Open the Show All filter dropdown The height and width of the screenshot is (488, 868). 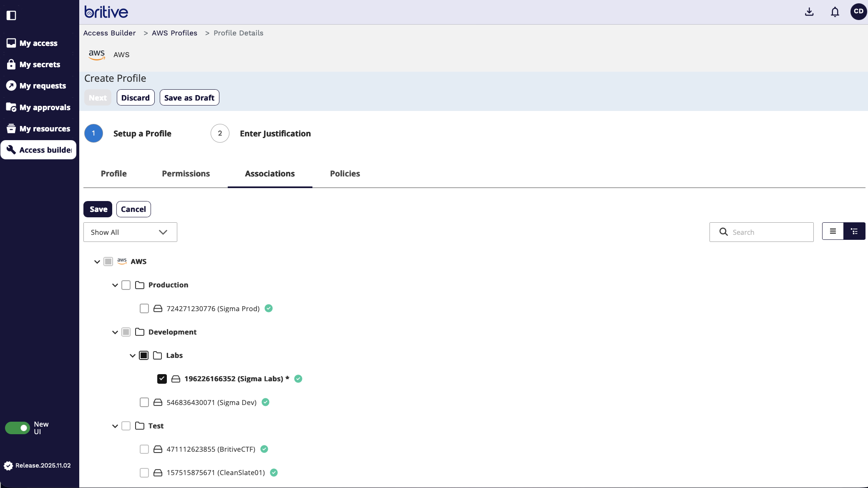pos(130,232)
